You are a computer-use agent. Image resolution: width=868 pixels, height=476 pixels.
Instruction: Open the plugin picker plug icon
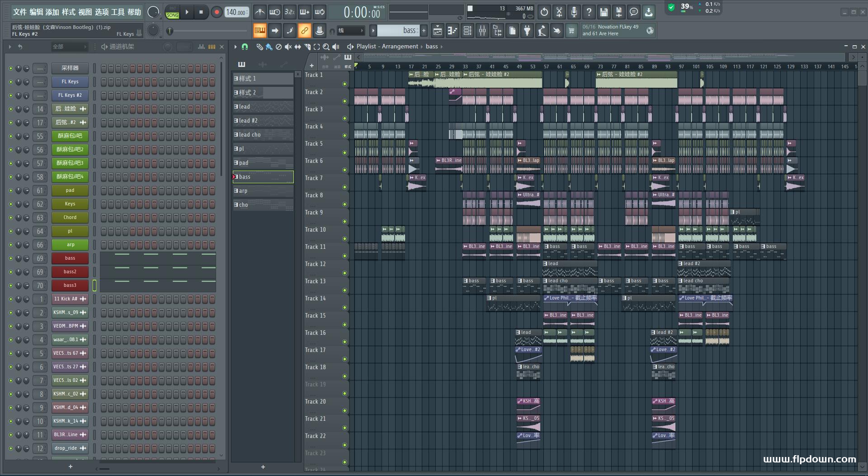pos(527,31)
